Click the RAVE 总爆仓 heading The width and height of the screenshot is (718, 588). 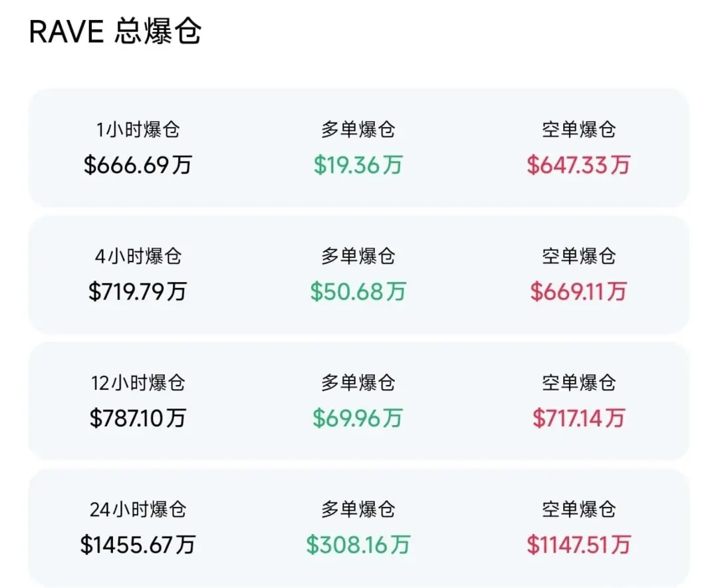[x=115, y=32]
